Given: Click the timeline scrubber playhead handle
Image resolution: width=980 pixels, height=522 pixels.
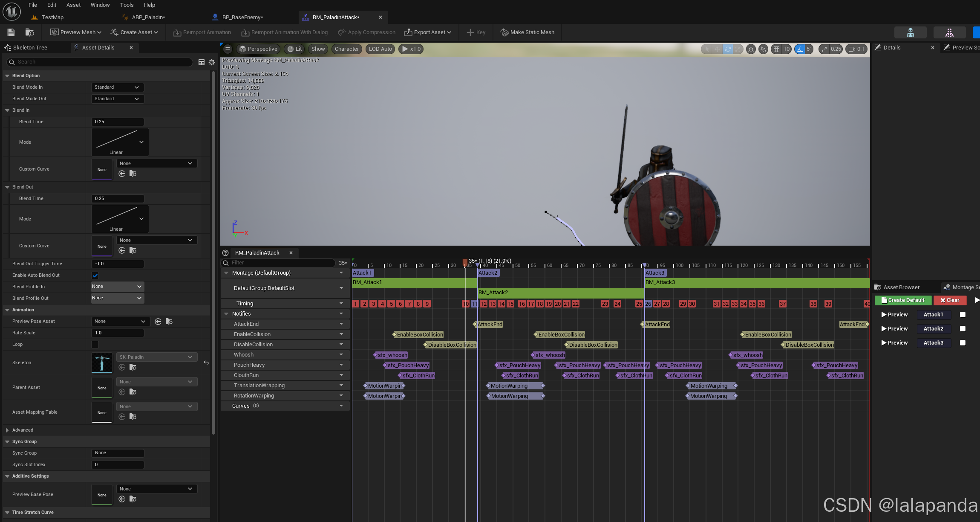Looking at the screenshot, I should coord(465,261).
